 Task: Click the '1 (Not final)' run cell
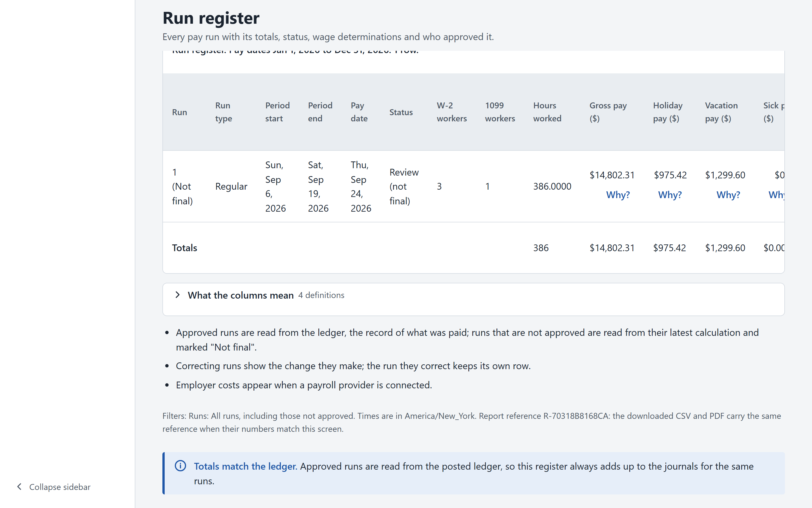182,187
